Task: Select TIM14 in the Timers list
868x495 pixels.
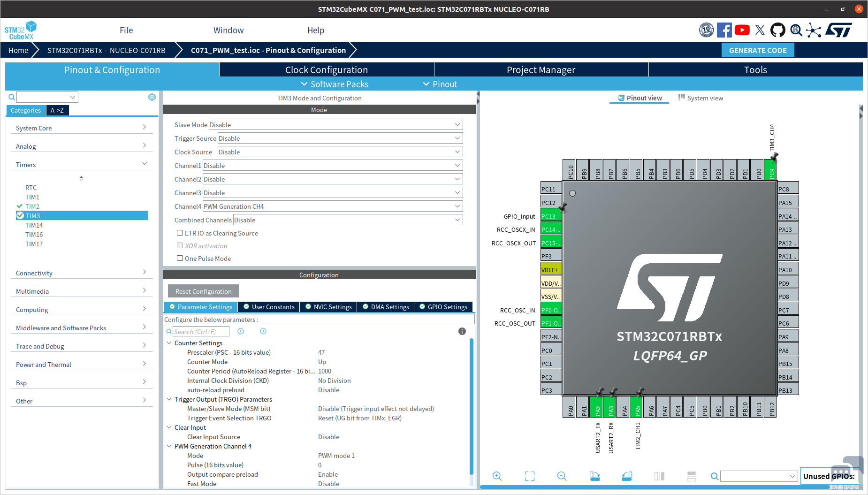Action: coord(34,225)
